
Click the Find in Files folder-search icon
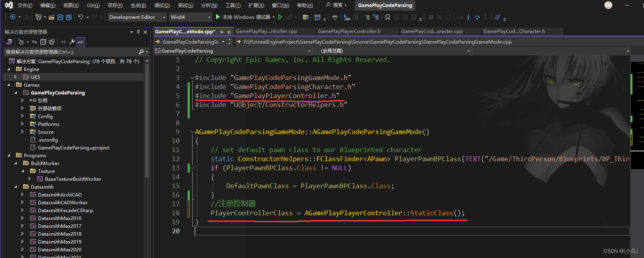coord(306,17)
